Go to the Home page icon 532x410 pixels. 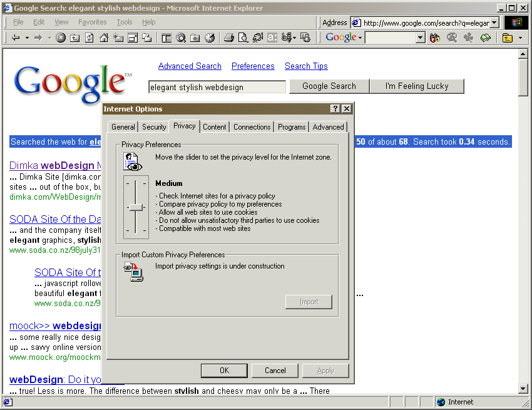click(x=104, y=38)
